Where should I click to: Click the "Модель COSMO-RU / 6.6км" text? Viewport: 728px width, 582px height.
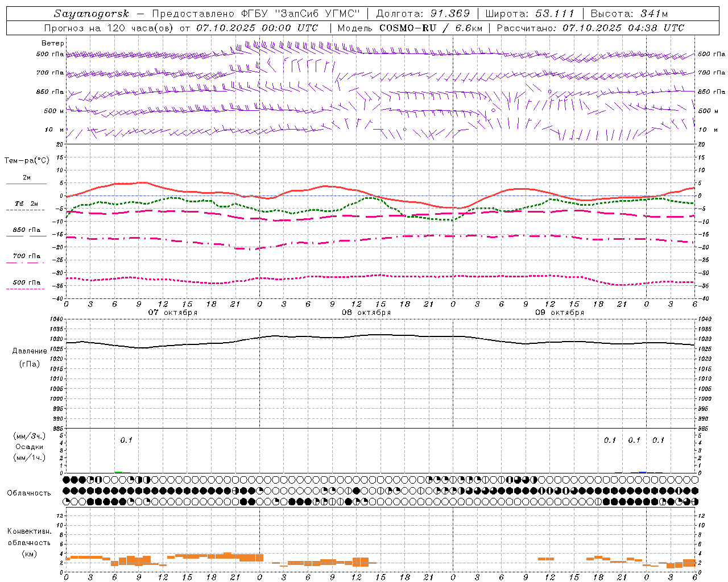pos(410,28)
